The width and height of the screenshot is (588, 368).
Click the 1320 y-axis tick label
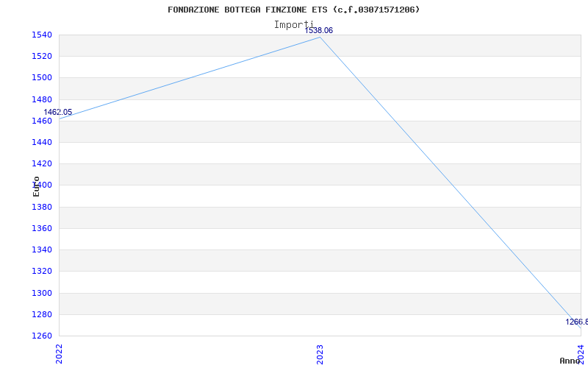pos(41,271)
